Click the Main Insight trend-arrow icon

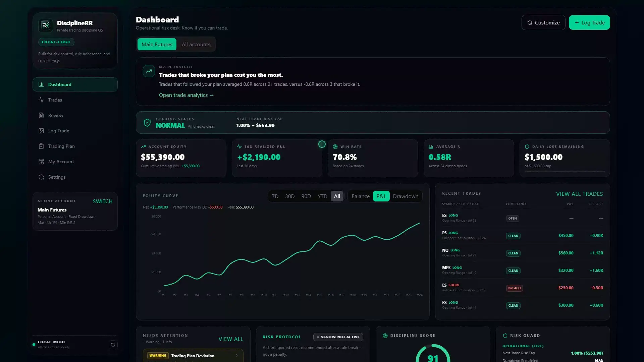(149, 71)
